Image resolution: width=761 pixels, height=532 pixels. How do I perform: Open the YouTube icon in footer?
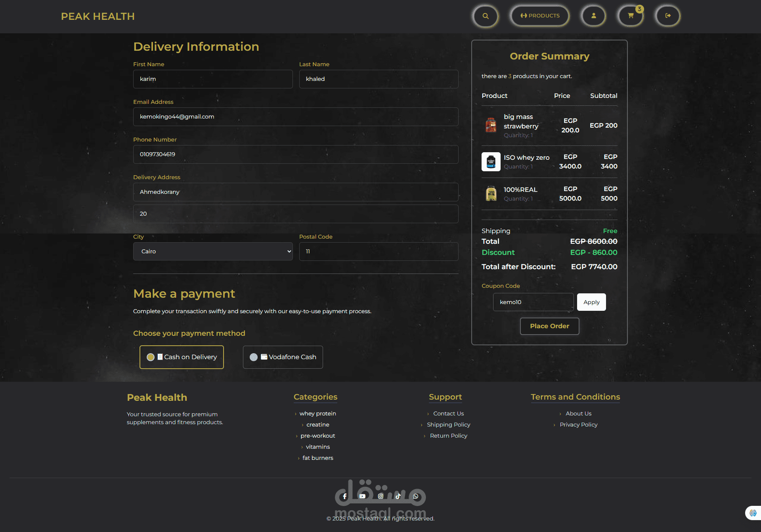click(x=362, y=496)
